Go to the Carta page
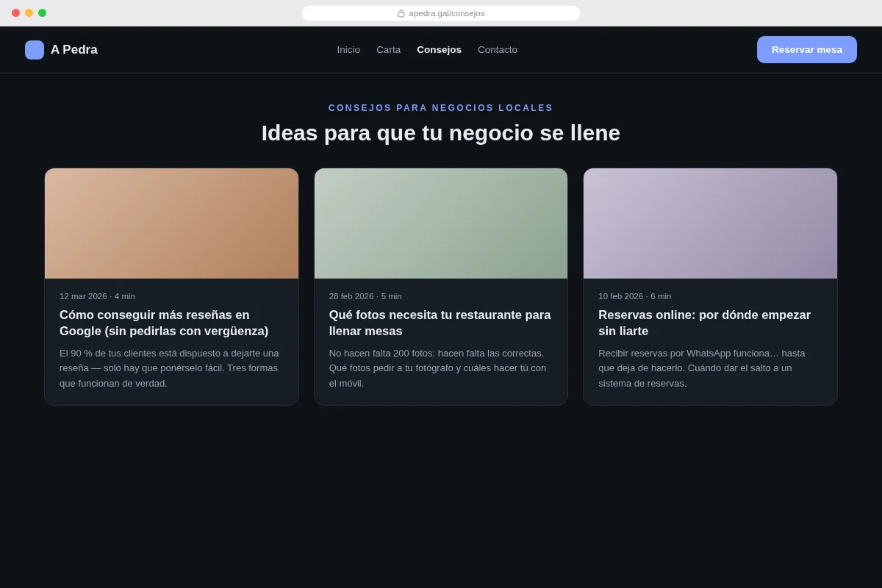 [389, 50]
